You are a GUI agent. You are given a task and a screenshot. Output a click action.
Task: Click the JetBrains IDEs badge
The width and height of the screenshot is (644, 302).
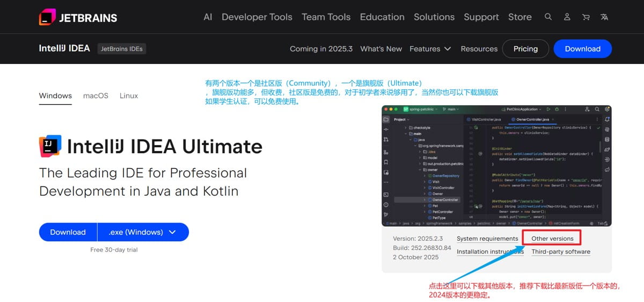[x=122, y=49]
